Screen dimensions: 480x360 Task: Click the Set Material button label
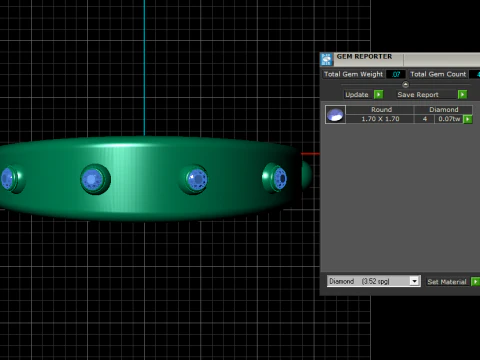(447, 282)
